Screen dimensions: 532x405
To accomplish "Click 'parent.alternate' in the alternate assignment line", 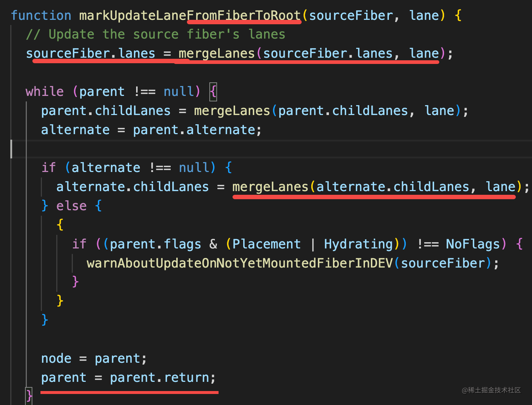I will [194, 130].
